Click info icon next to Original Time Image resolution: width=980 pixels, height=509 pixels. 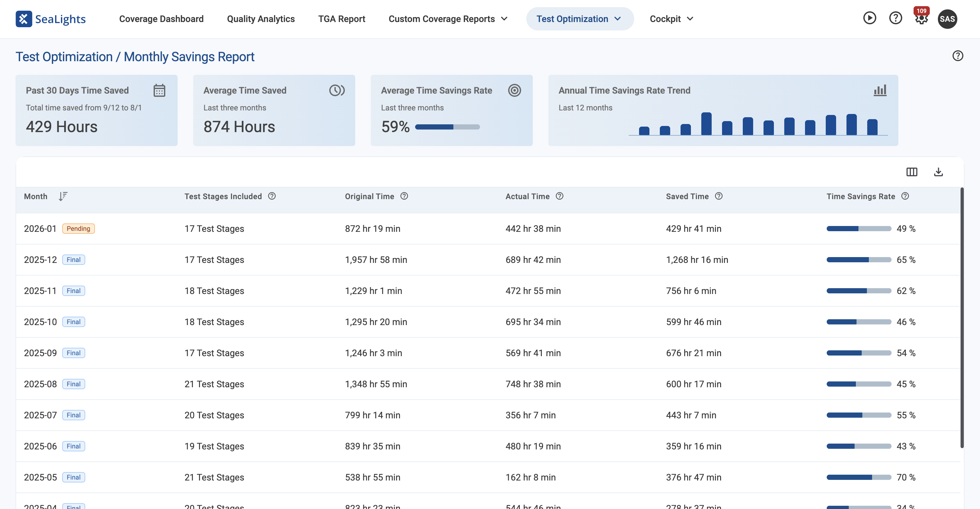[404, 196]
